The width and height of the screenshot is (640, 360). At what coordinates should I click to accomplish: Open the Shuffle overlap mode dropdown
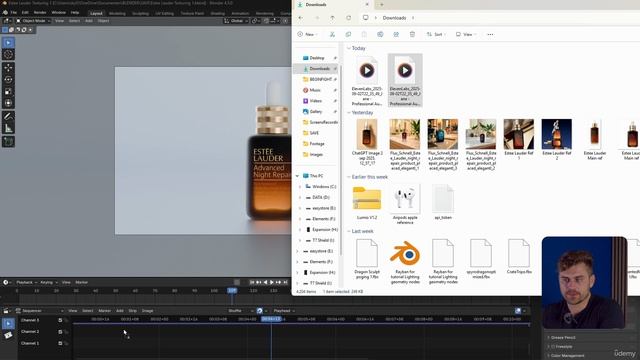pos(240,311)
